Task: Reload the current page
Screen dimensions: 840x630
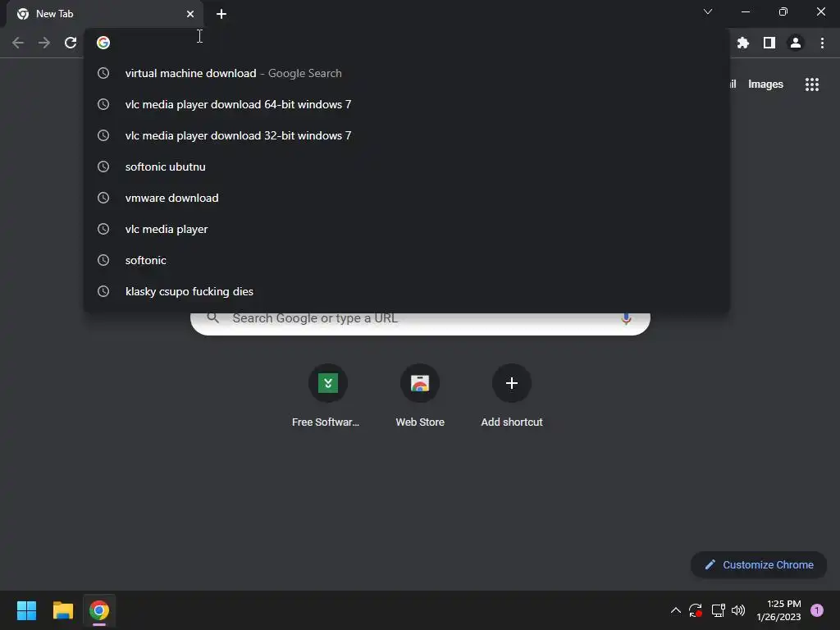Action: tap(71, 43)
